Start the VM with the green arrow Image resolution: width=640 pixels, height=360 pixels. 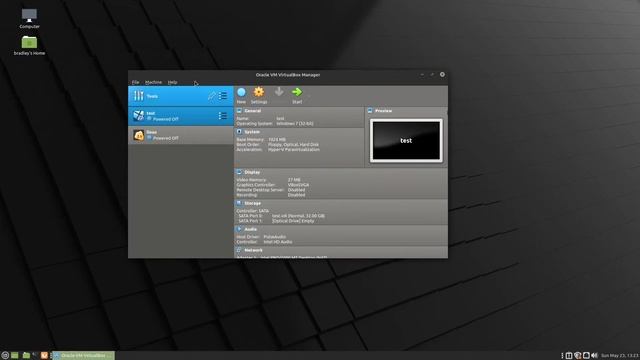(x=297, y=92)
